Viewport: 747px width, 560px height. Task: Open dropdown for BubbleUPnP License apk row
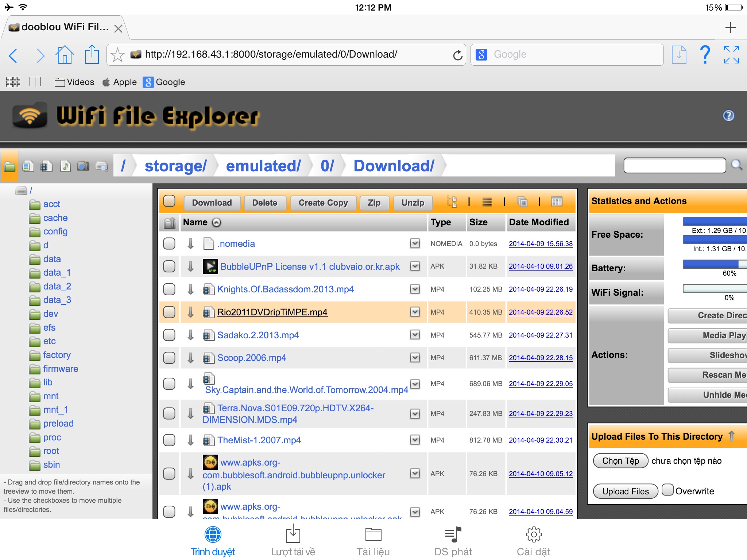(x=415, y=266)
